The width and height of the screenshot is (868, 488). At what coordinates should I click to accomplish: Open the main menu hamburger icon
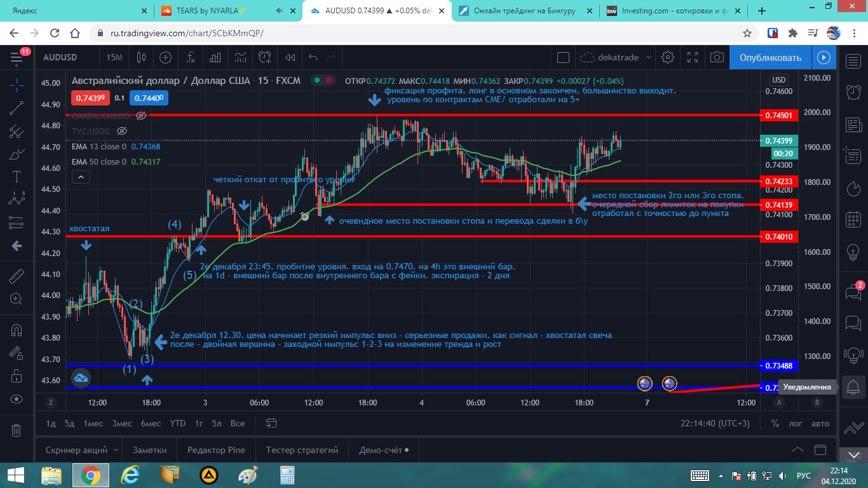[x=17, y=58]
